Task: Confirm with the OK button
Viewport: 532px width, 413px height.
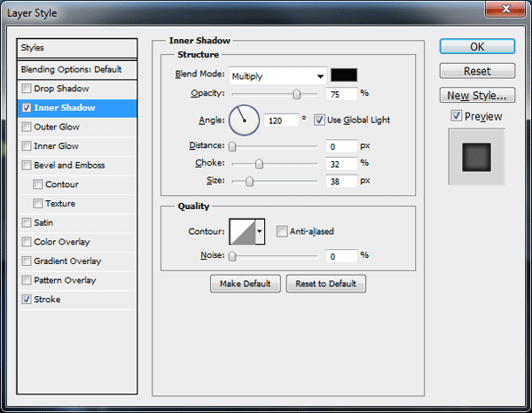Action: [477, 46]
